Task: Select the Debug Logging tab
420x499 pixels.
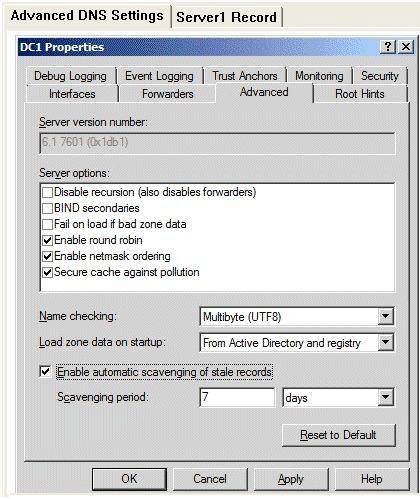Action: (x=70, y=76)
